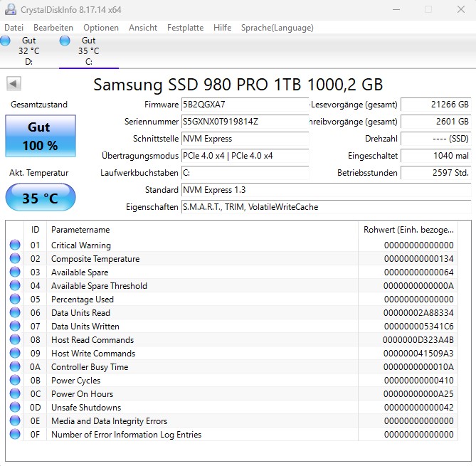Click raw value 0000000D323A4B

tap(418, 340)
